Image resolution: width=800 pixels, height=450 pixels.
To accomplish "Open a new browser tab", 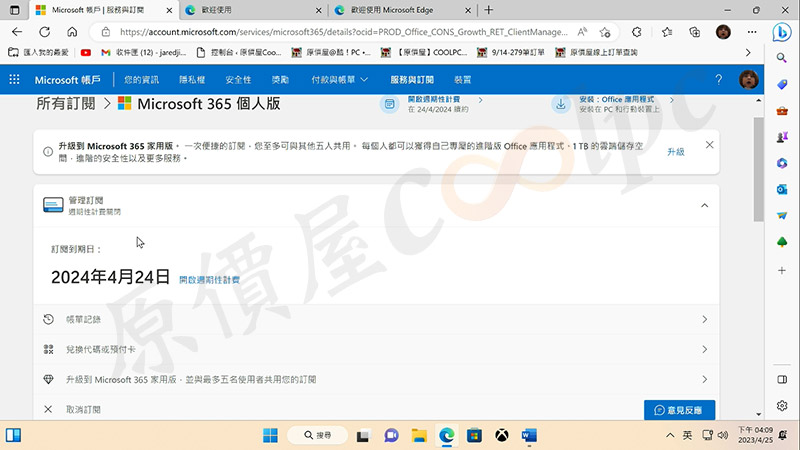I will (x=488, y=10).
